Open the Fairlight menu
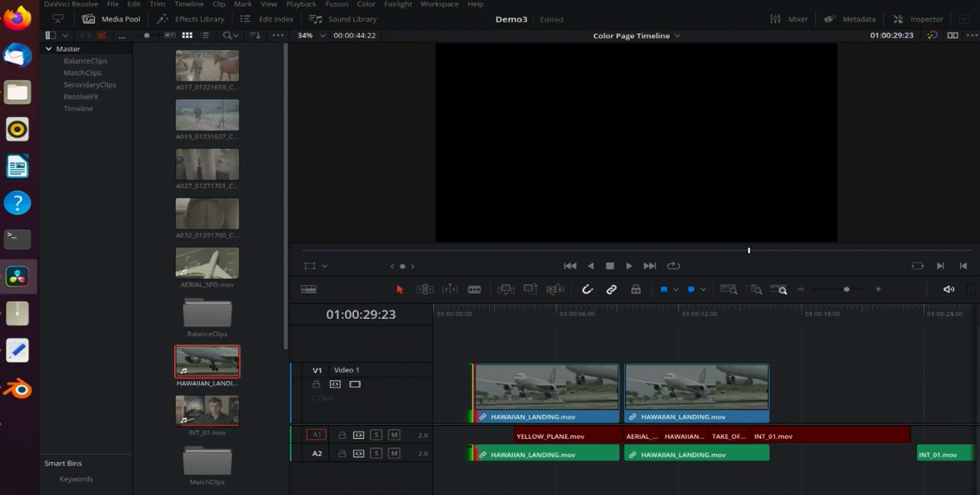This screenshot has width=980, height=495. (x=398, y=4)
